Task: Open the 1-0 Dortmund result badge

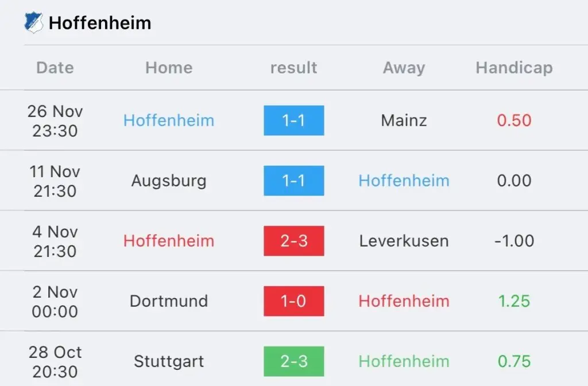Action: tap(294, 301)
